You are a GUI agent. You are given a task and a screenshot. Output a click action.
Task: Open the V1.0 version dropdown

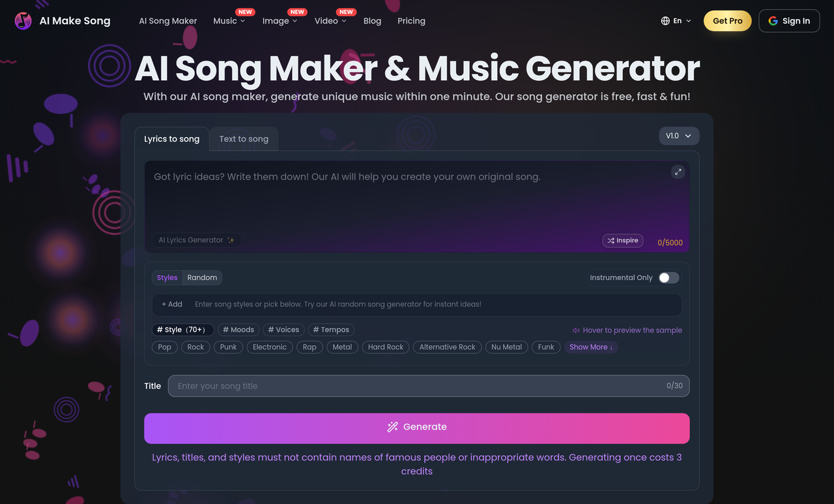679,135
